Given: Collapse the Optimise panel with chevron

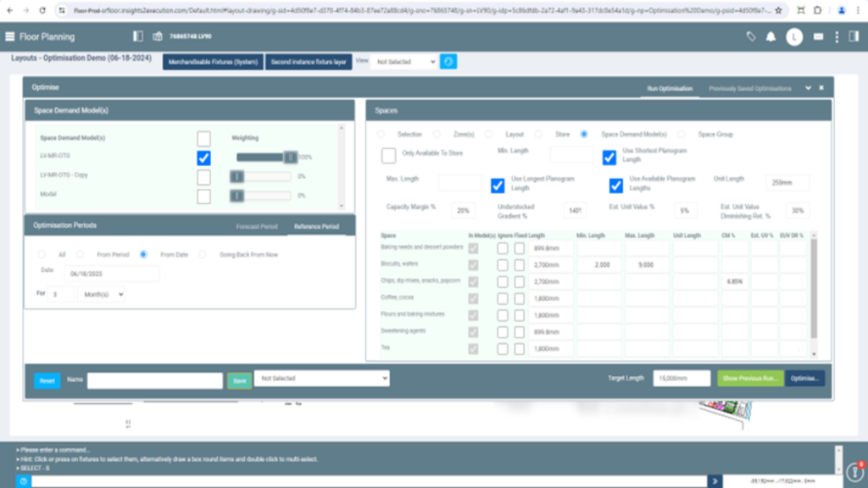Looking at the screenshot, I should tap(808, 88).
